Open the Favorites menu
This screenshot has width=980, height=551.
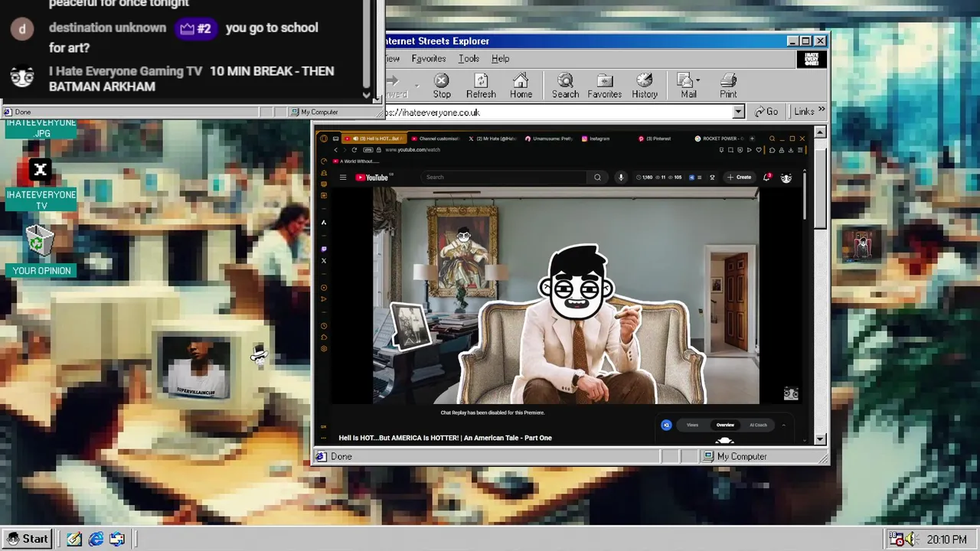pyautogui.click(x=428, y=59)
